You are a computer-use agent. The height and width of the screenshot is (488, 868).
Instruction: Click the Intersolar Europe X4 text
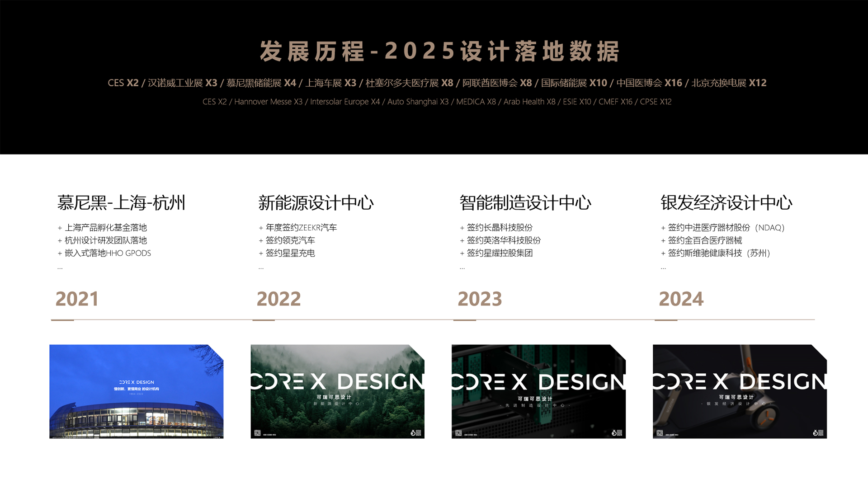(345, 102)
